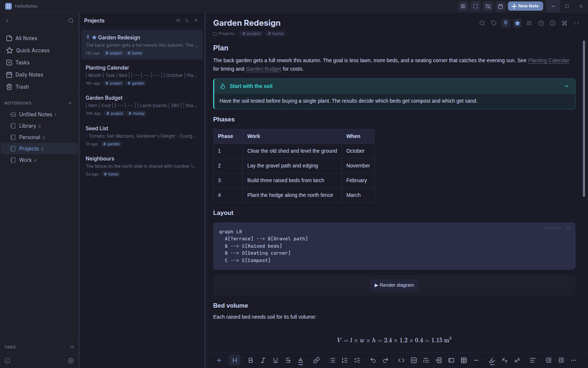Open the calendar icon in the title bar
Viewport: 588px width, 368px height.
pos(501,6)
